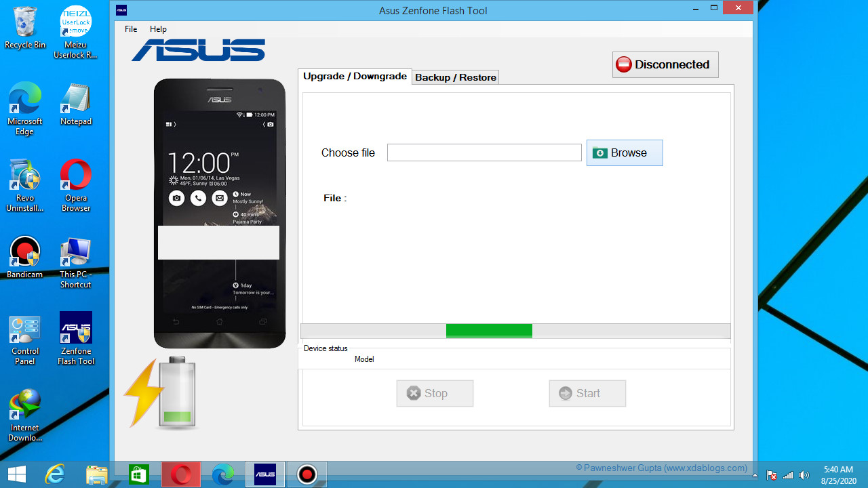This screenshot has width=868, height=488.
Task: Click the green flashing progress bar
Action: coord(489,331)
